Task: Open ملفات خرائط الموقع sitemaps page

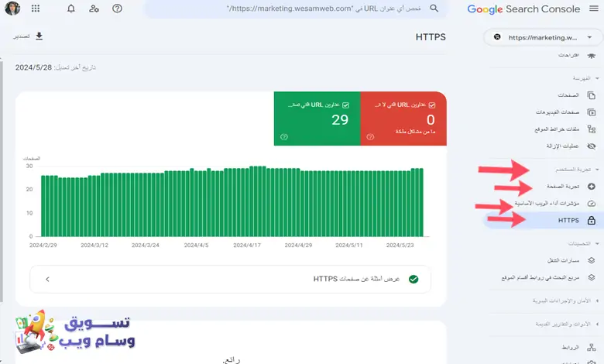Action: 557,129
